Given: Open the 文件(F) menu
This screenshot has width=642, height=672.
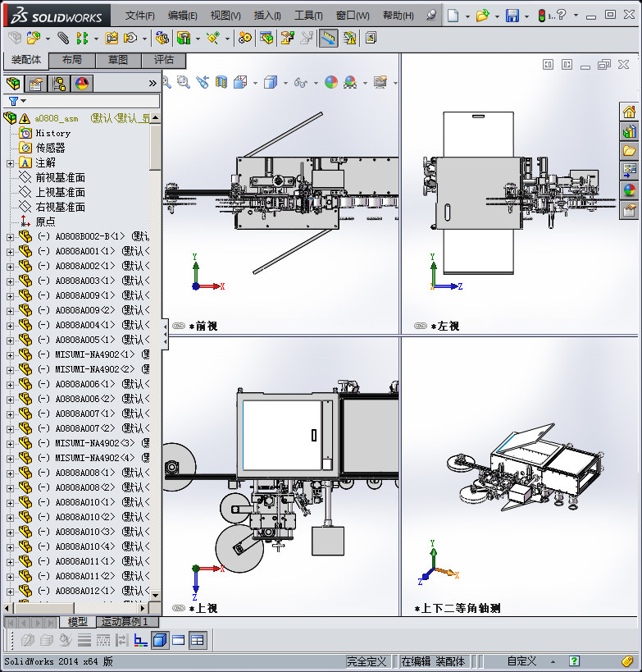Looking at the screenshot, I should pos(139,16).
